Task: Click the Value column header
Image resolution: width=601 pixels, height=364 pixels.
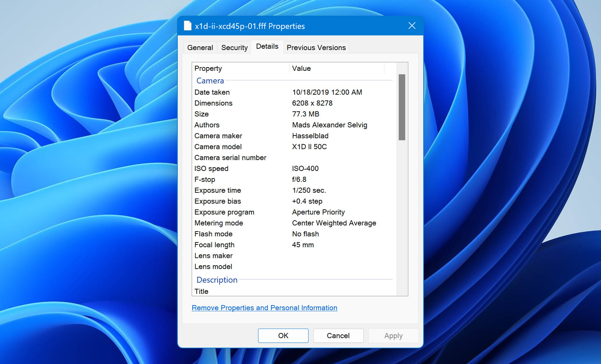Action: click(x=301, y=68)
